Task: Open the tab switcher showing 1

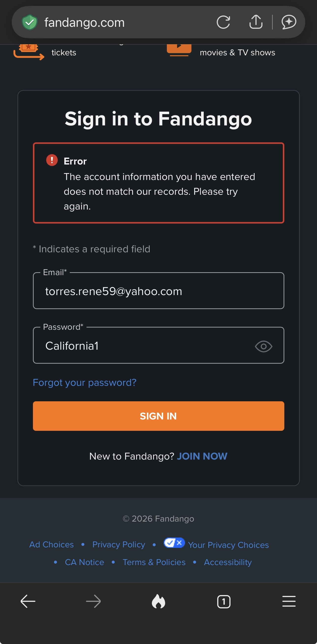Action: pyautogui.click(x=224, y=601)
